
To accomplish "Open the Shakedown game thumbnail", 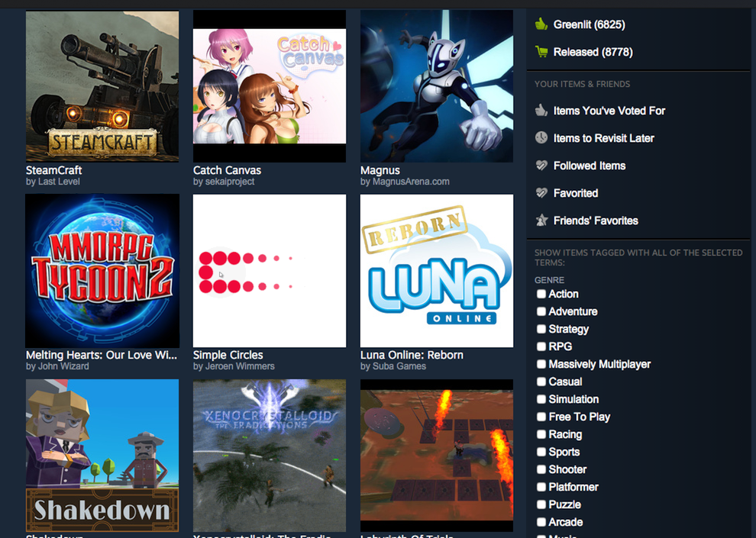I will tap(102, 456).
